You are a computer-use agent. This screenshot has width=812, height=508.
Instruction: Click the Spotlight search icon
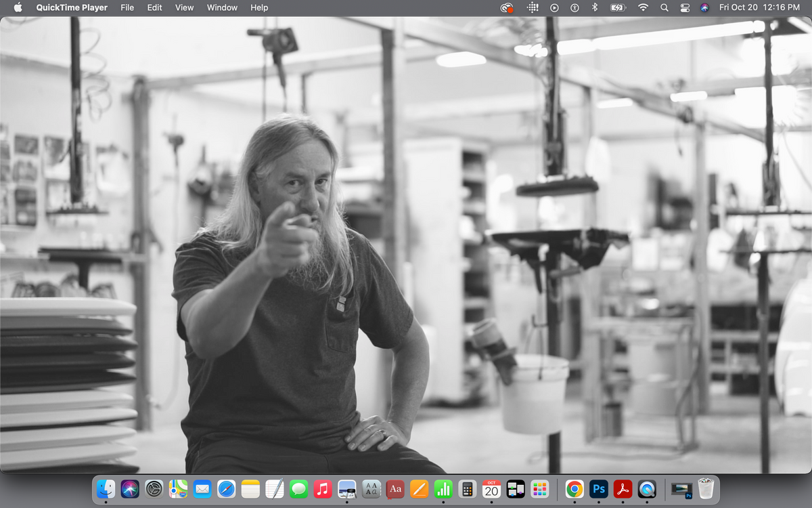click(x=664, y=7)
